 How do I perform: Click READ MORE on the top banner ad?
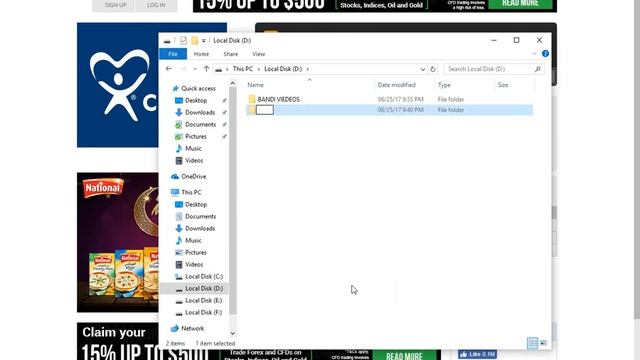(520, 4)
